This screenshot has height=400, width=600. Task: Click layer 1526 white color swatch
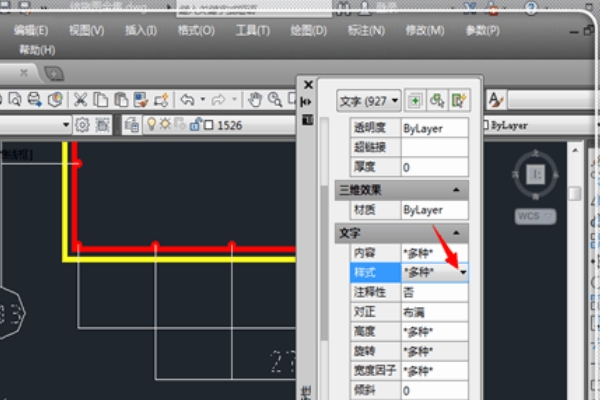pyautogui.click(x=209, y=125)
